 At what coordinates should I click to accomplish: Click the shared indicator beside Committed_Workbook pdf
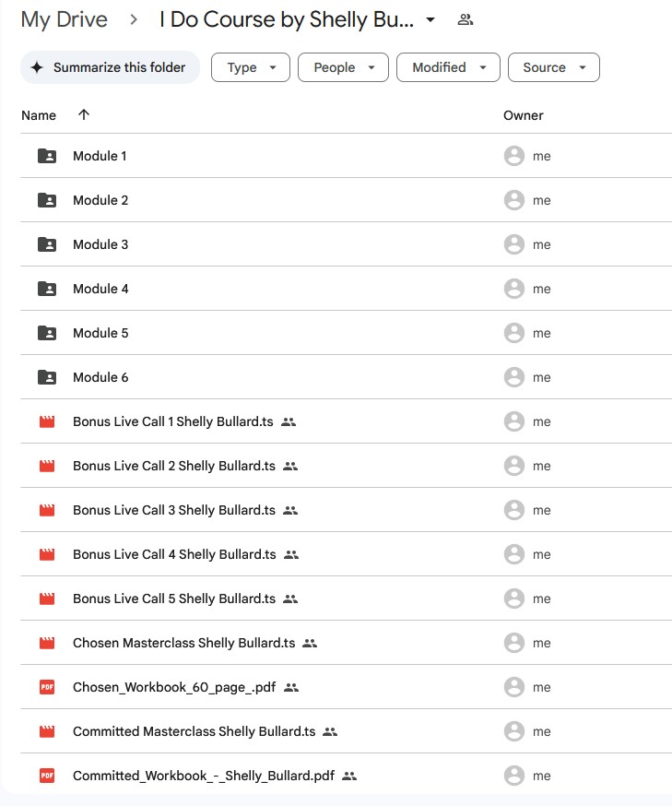(349, 776)
